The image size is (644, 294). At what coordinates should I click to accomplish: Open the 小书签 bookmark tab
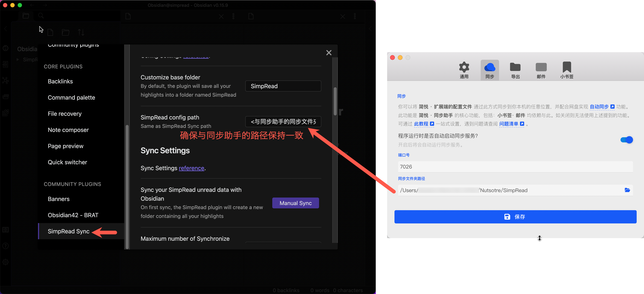pos(567,70)
